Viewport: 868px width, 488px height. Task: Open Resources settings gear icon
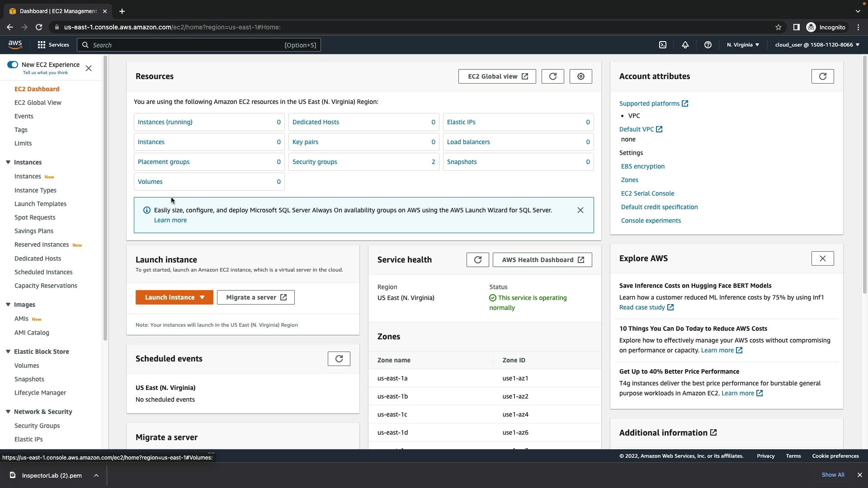tap(580, 76)
